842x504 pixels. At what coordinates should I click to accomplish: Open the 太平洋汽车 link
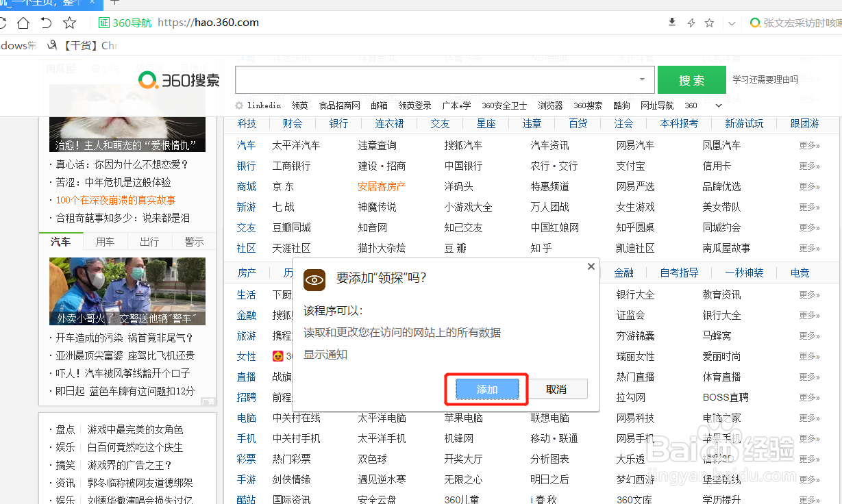pyautogui.click(x=296, y=145)
